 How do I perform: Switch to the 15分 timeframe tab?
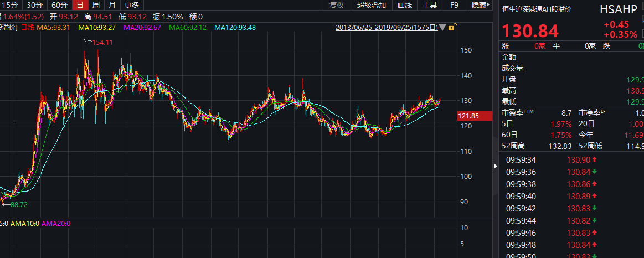[x=10, y=5]
